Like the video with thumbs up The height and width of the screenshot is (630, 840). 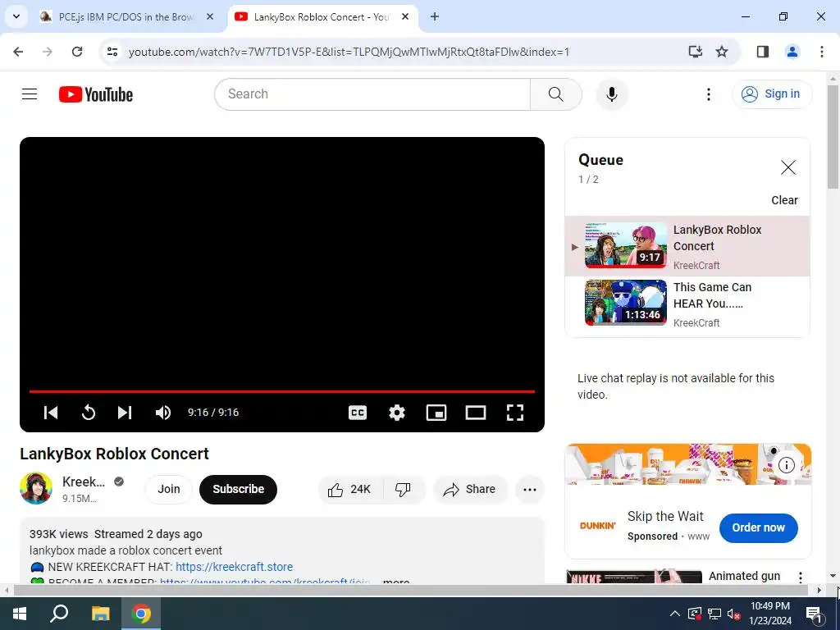click(350, 489)
